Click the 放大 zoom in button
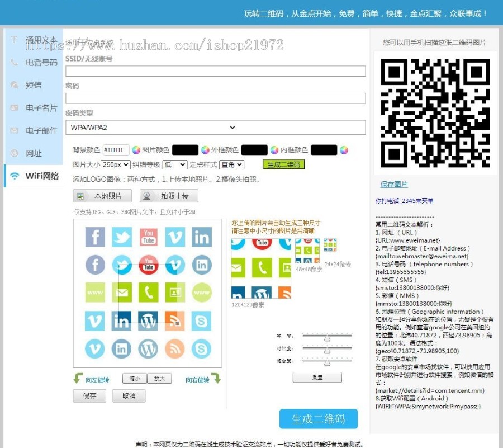 pos(159,378)
